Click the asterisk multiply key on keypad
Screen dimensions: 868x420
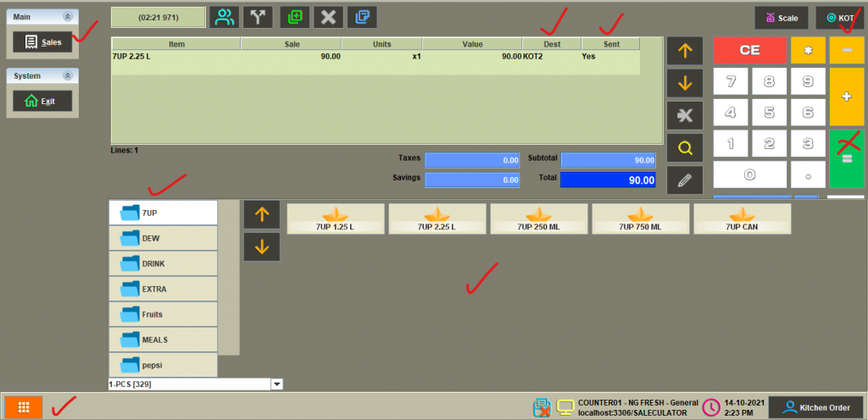coord(808,50)
